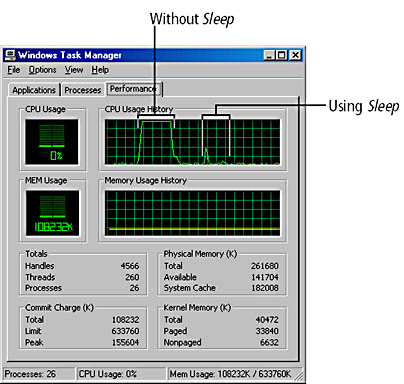
Task: Close the Windows Task Manager window
Action: click(x=295, y=55)
